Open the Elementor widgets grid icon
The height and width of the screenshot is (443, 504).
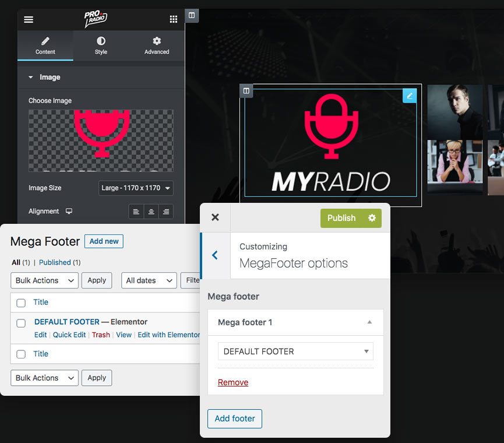(174, 19)
